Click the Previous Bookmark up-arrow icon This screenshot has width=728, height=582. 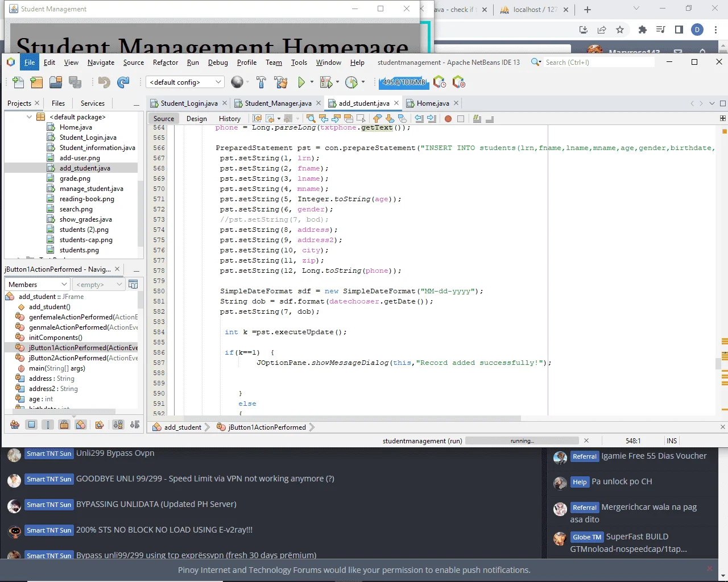click(x=377, y=119)
